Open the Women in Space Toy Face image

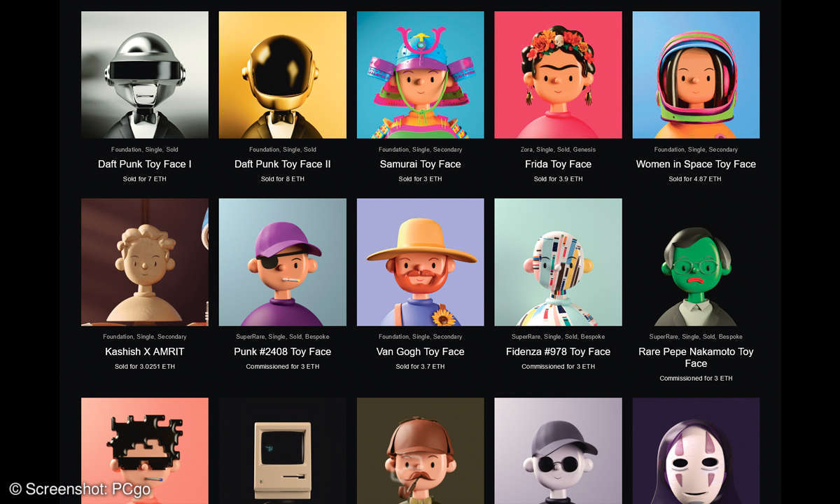point(696,75)
